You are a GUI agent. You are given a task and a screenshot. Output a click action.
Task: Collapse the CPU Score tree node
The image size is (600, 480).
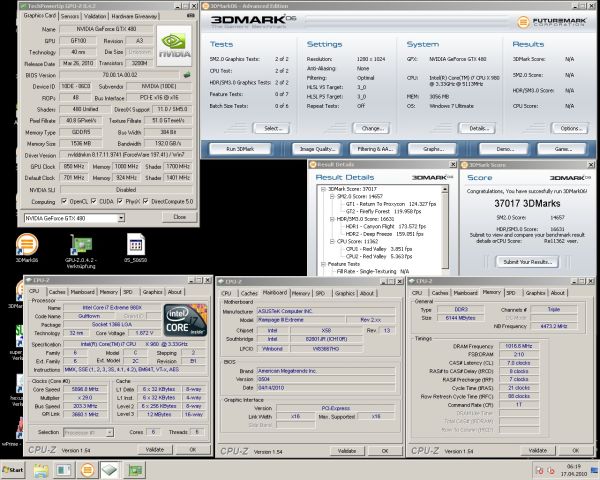click(332, 242)
